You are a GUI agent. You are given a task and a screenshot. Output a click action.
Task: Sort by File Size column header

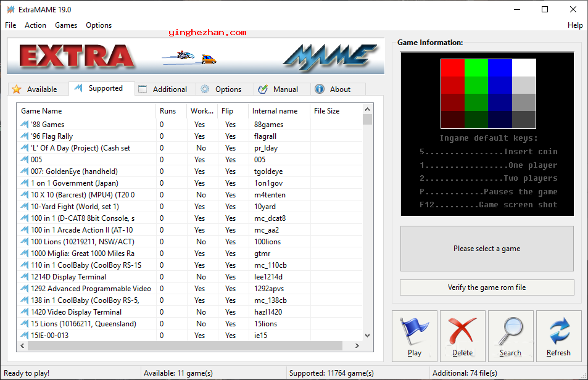pos(336,111)
